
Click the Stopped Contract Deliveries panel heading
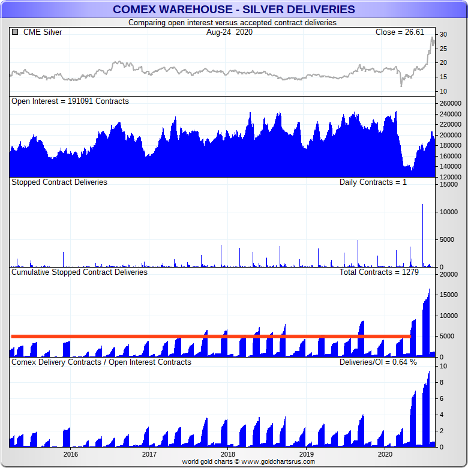coord(59,182)
